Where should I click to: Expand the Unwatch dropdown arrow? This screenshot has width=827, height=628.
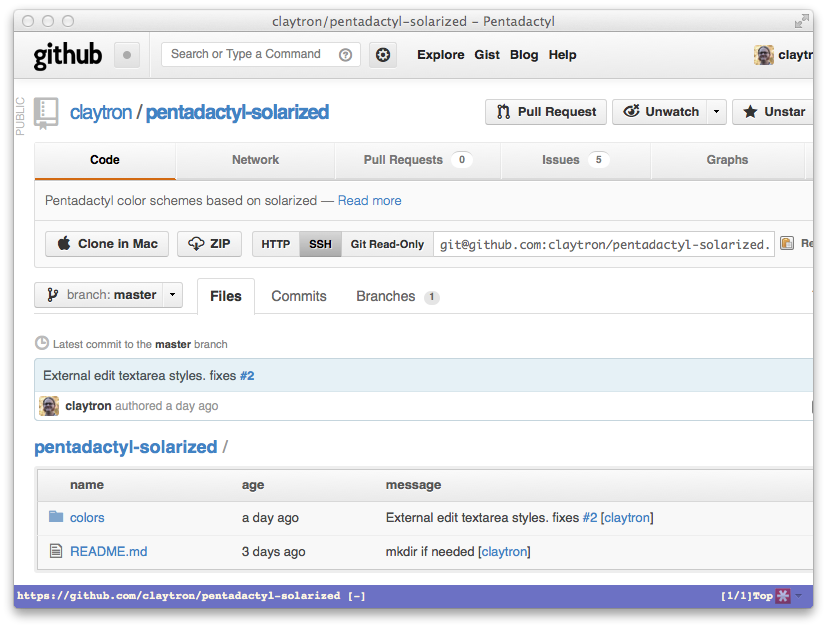716,112
